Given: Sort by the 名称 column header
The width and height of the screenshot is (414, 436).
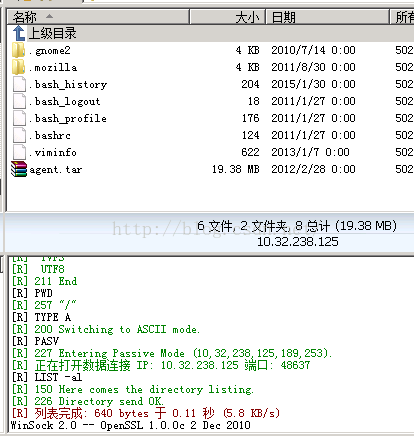Looking at the screenshot, I should pyautogui.click(x=98, y=17).
